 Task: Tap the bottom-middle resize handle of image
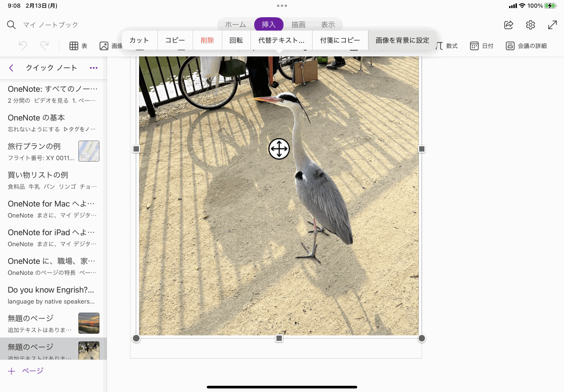pyautogui.click(x=279, y=338)
